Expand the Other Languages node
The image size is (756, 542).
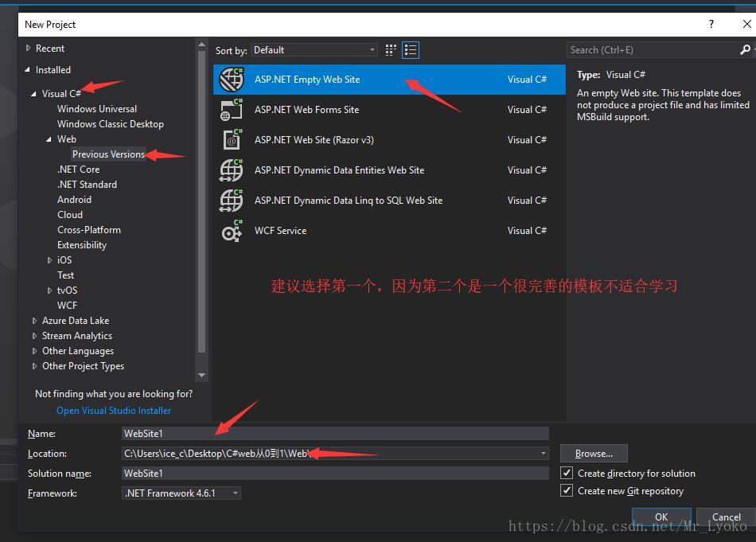click(x=34, y=351)
